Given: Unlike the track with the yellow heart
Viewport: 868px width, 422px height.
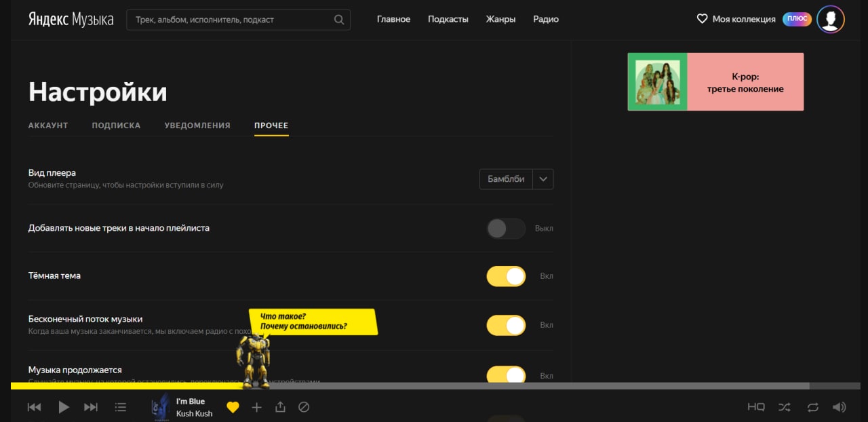Looking at the screenshot, I should pos(233,407).
